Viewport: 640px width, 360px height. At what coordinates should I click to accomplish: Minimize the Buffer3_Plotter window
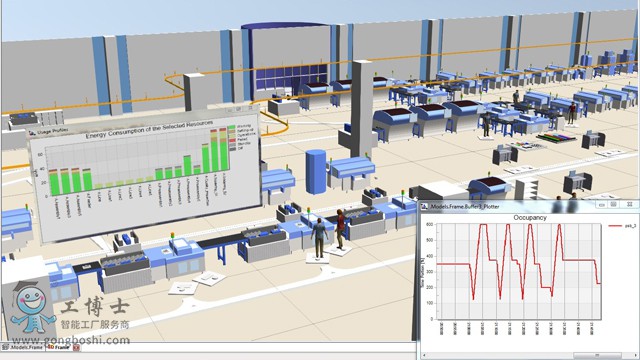tap(601, 204)
